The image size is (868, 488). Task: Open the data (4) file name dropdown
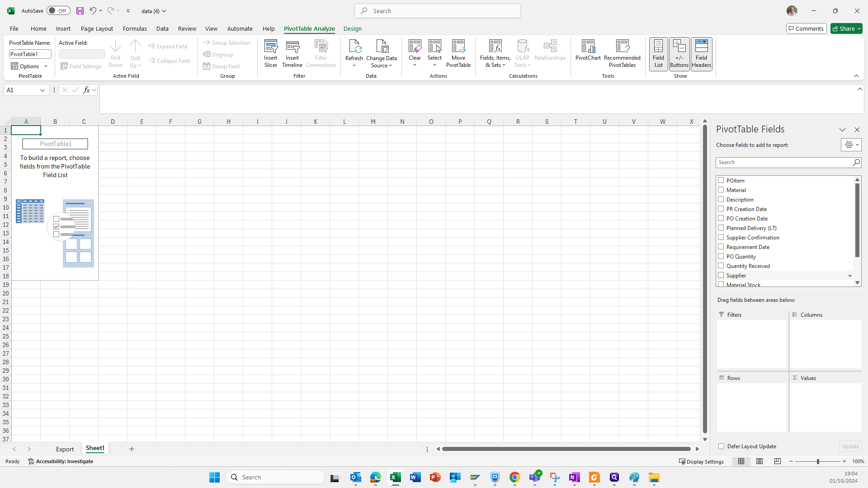coord(164,11)
